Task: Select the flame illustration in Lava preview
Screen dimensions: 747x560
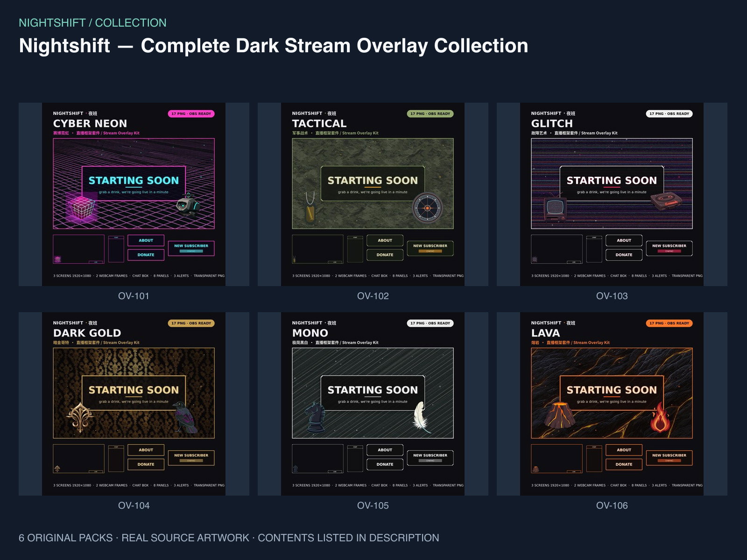Action: (660, 418)
